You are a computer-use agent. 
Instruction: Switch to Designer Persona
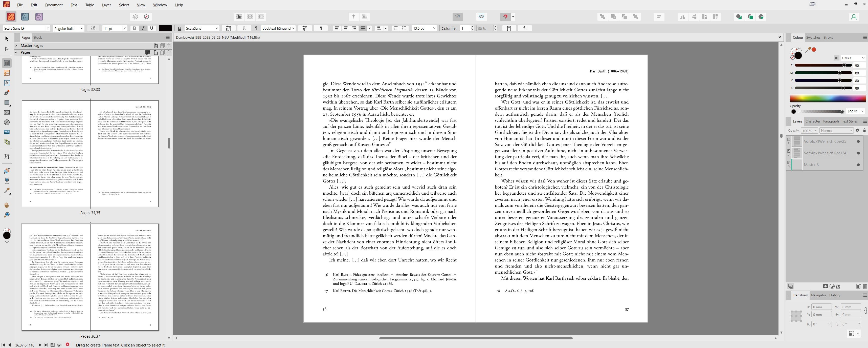(x=25, y=16)
